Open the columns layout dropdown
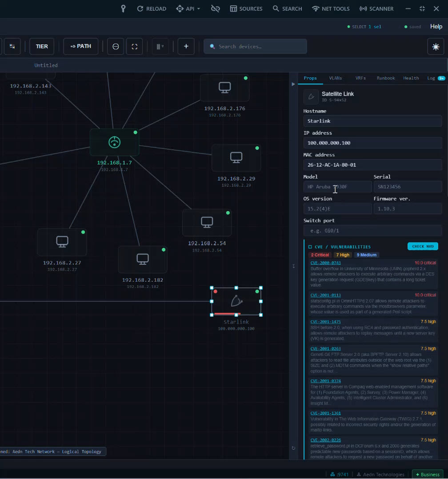 click(160, 46)
